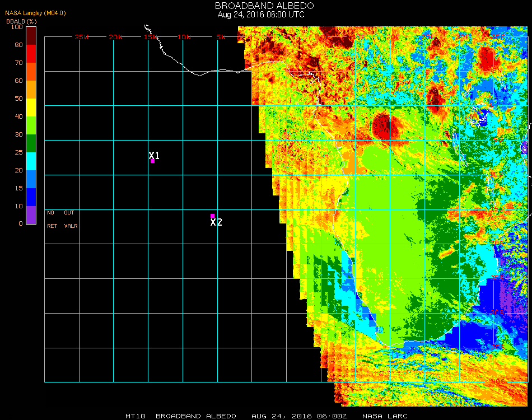The image size is (532, 420).
Task: Click the magenta X2 marker
Action: click(x=213, y=216)
